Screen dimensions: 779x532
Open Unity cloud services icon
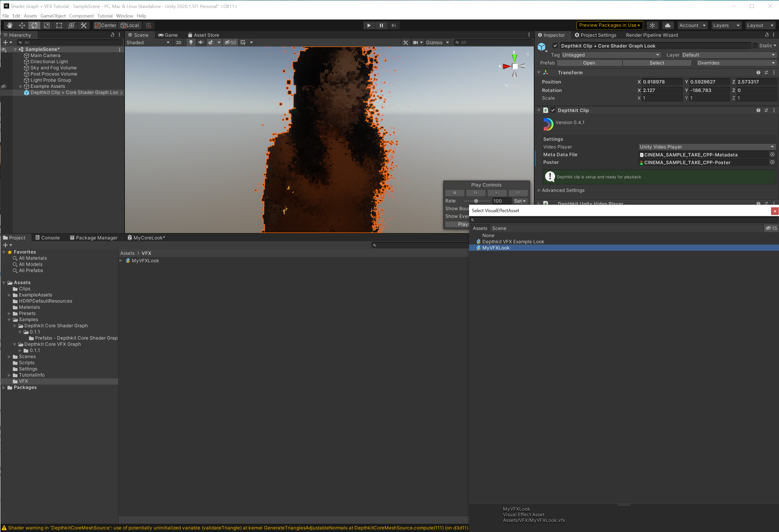[667, 25]
